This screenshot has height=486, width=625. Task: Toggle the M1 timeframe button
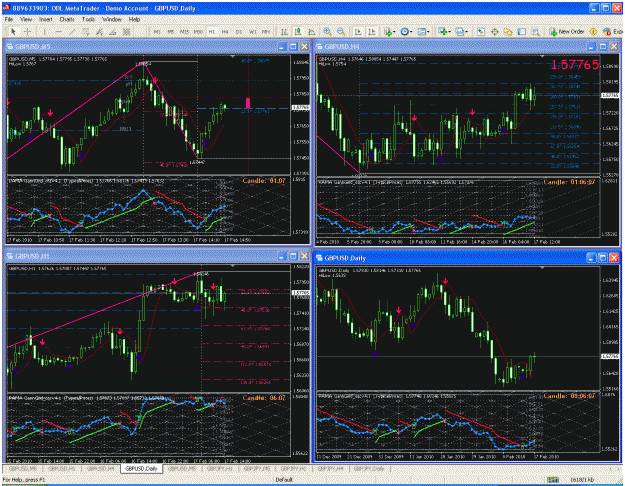(x=157, y=31)
